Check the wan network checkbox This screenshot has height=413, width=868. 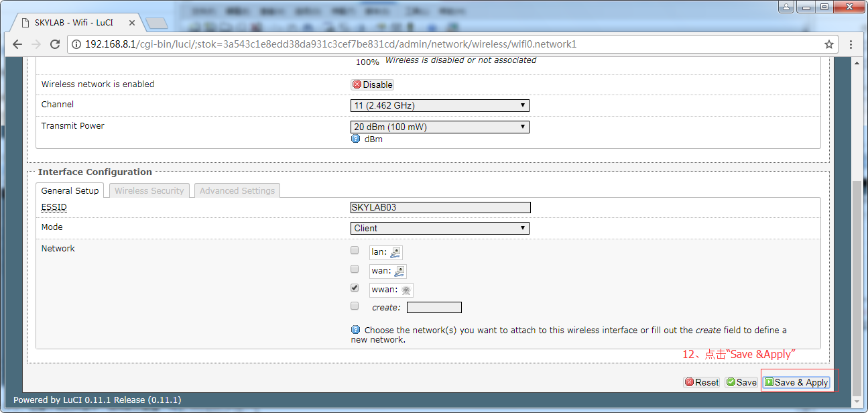355,269
